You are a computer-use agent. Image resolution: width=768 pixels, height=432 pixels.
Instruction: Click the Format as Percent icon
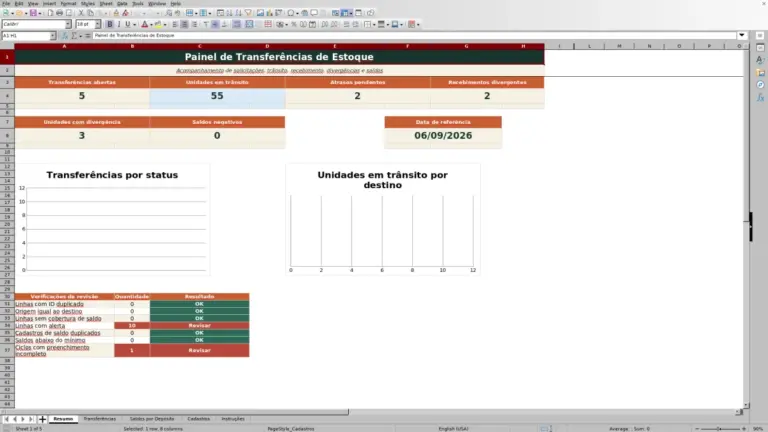click(294, 24)
